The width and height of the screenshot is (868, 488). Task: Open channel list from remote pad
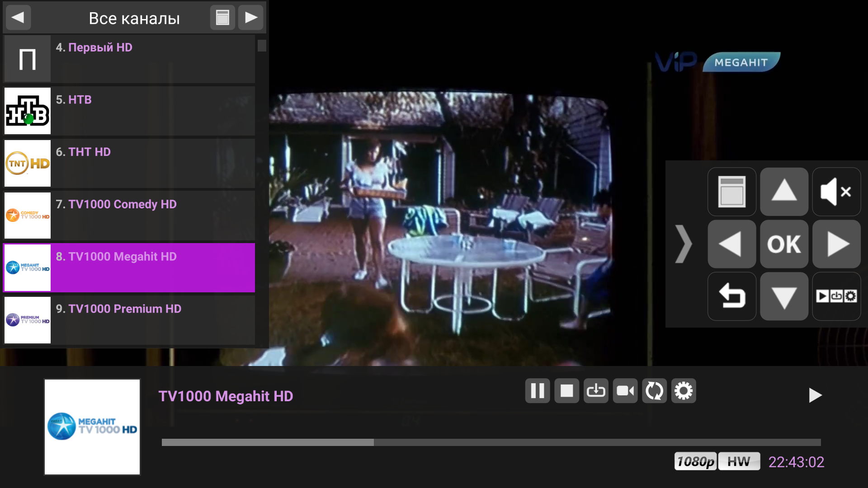pyautogui.click(x=731, y=192)
